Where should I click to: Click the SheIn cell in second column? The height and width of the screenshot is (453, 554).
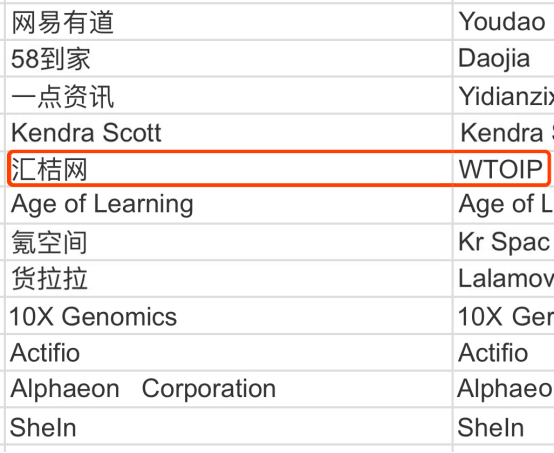click(x=503, y=426)
